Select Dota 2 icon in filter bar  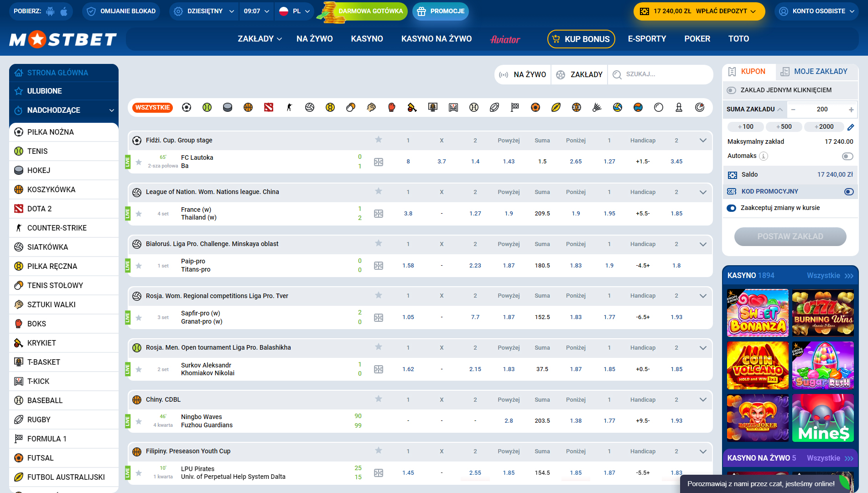[x=269, y=107]
